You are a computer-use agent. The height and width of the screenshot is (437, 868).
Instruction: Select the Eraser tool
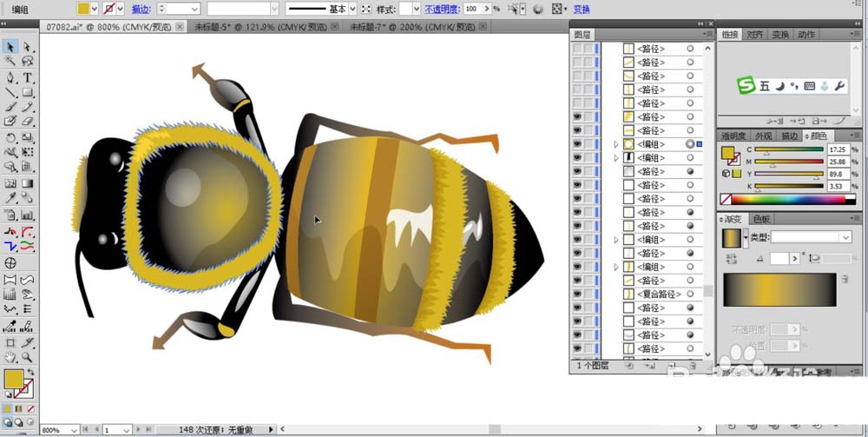27,122
